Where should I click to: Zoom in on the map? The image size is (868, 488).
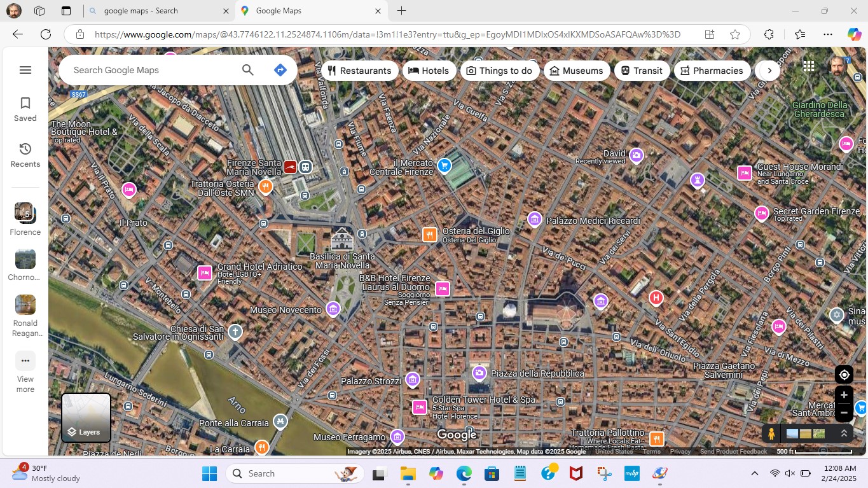point(844,394)
